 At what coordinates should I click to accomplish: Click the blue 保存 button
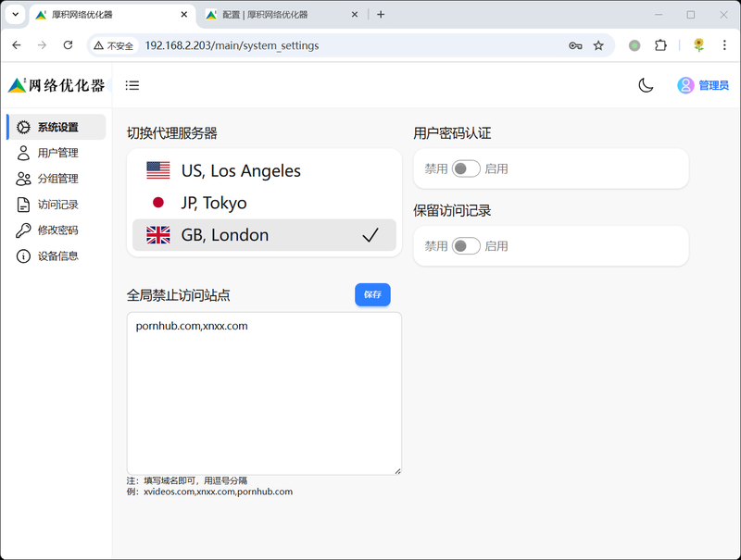coord(372,294)
